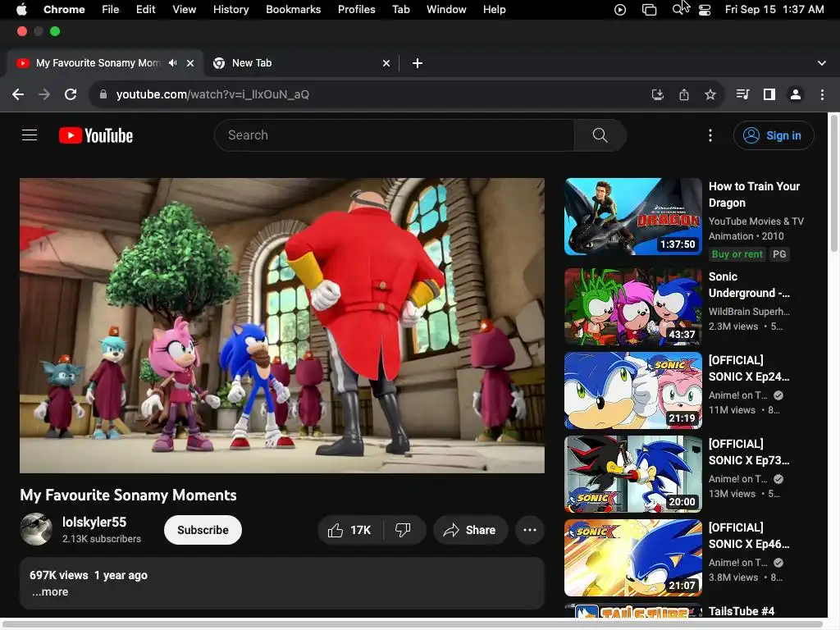Click the Stage Manager windows icon
840x630 pixels.
[650, 10]
